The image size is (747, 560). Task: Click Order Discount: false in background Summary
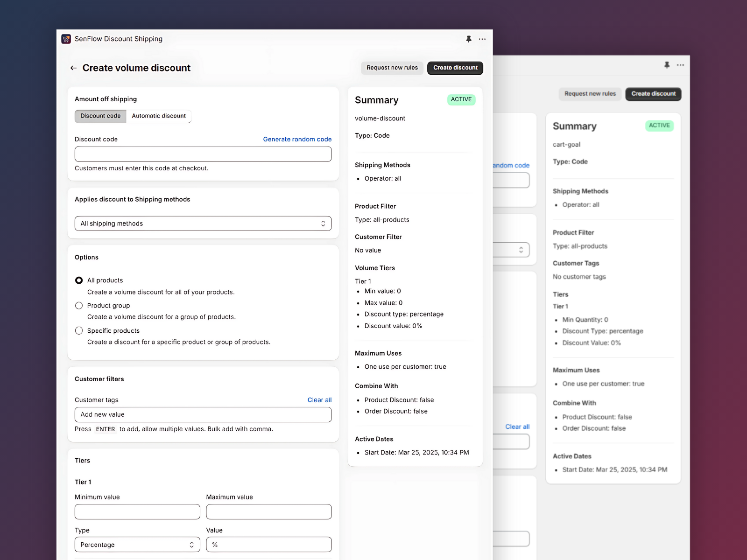click(x=594, y=428)
